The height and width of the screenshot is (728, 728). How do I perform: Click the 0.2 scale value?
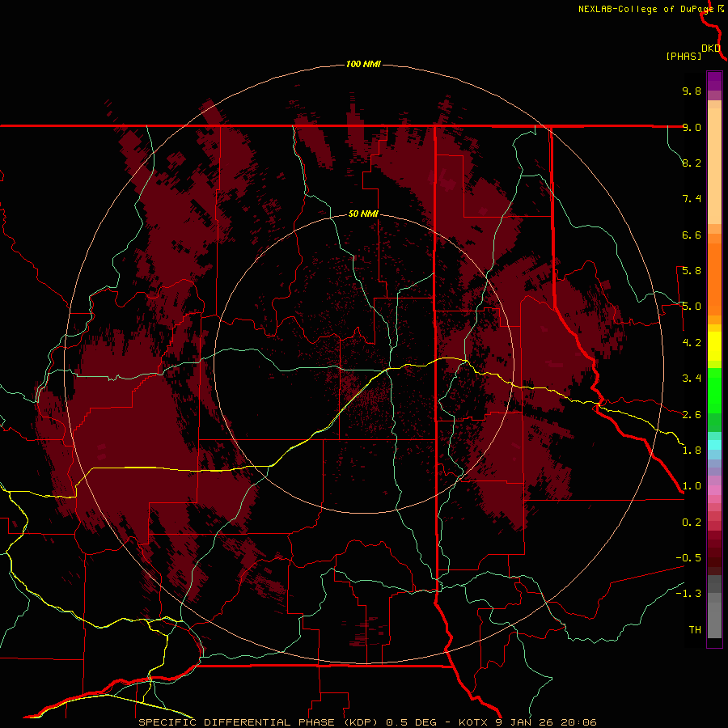[x=692, y=523]
